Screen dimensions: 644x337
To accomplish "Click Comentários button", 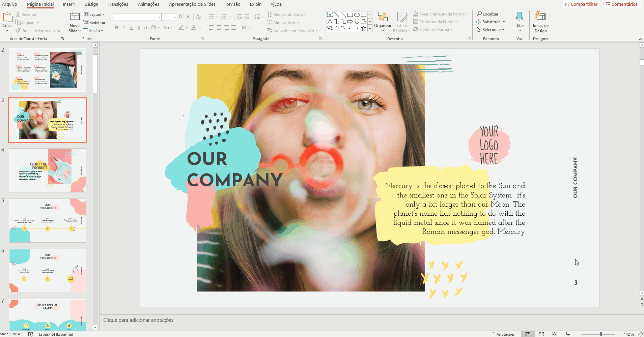I will [622, 4].
